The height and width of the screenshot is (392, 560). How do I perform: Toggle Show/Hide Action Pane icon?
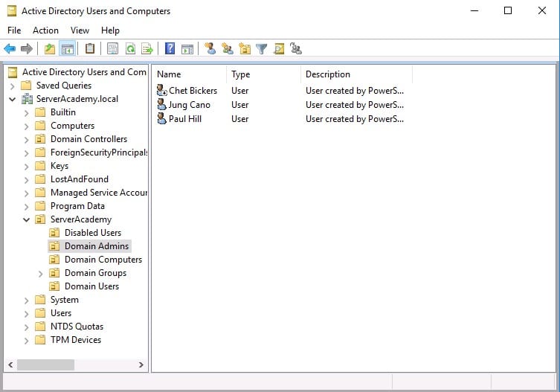[x=187, y=49]
